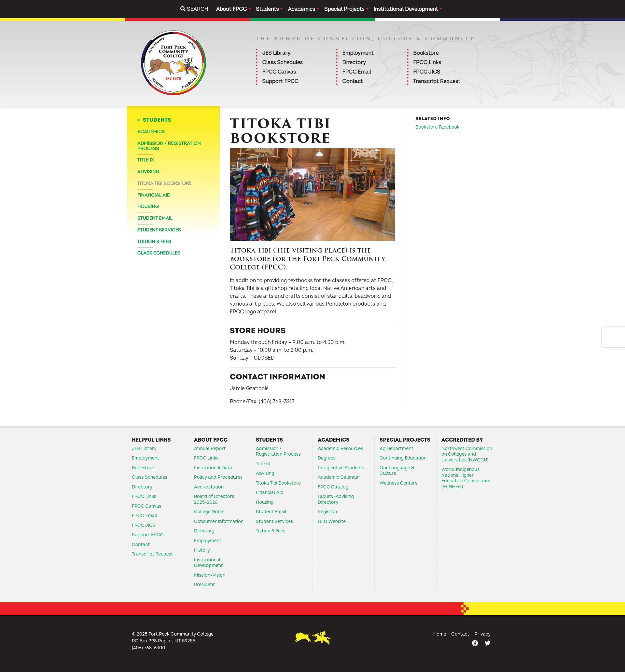
Task: Open Contact header quick link
Action: tap(352, 81)
